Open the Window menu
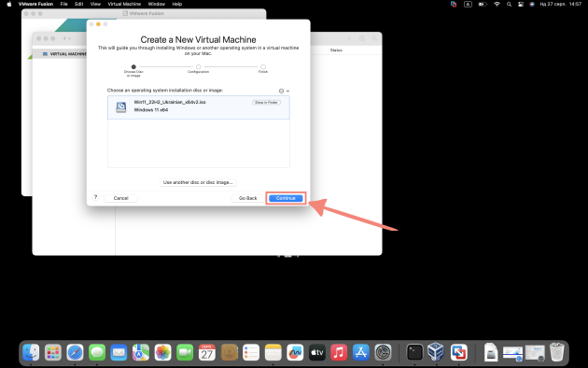The width and height of the screenshot is (588, 368). click(157, 4)
